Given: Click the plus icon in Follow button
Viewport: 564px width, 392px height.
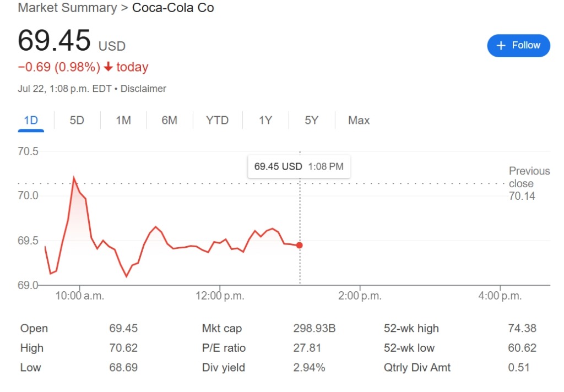Looking at the screenshot, I should pos(501,46).
